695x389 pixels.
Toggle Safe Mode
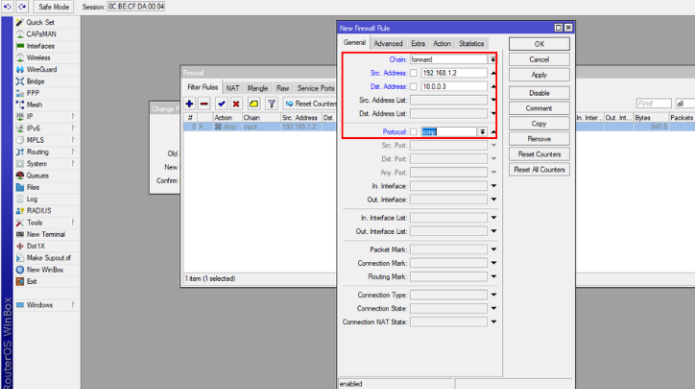pyautogui.click(x=53, y=7)
